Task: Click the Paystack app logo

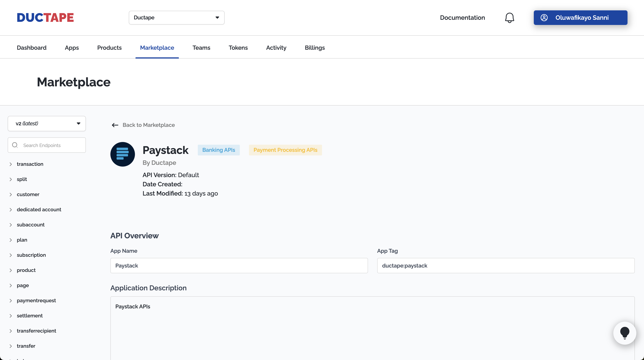Action: click(122, 154)
